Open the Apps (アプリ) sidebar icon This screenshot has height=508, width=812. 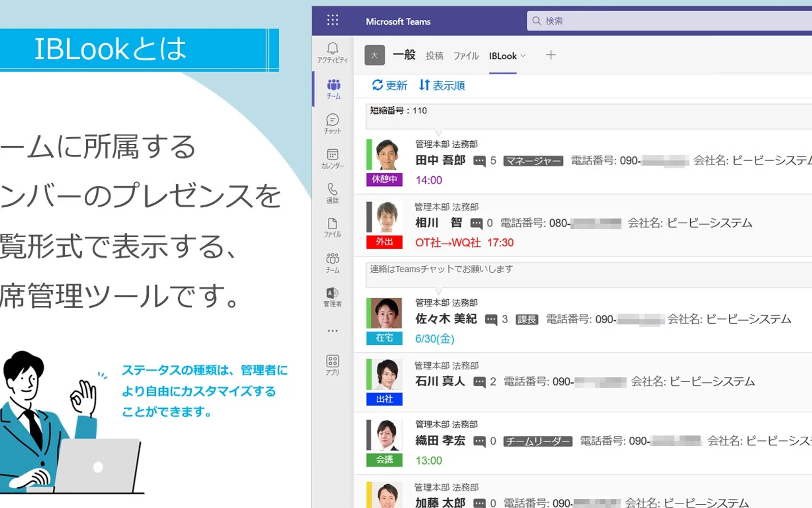pos(332,365)
